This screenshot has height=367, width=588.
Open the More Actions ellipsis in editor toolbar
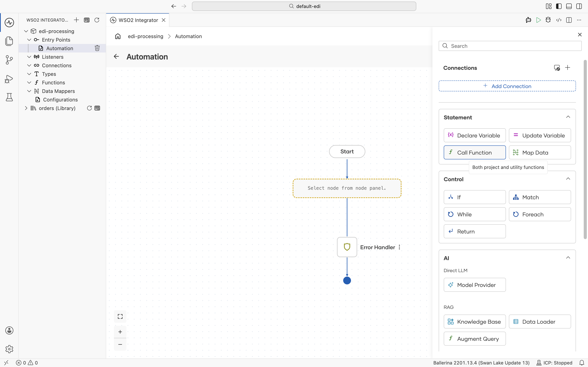click(x=579, y=20)
